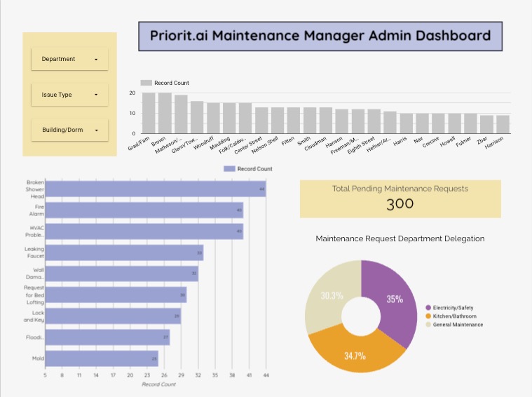
Task: Click the Zbar building bar
Action: [487, 125]
